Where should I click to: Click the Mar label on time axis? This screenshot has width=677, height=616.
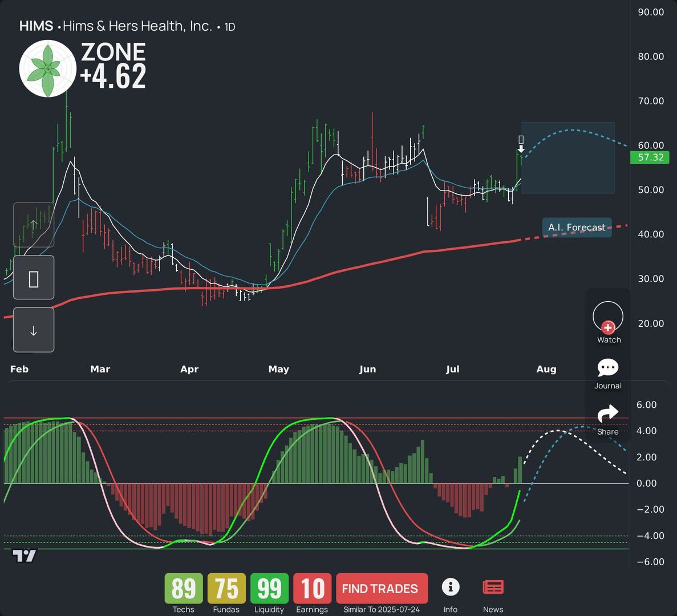[x=100, y=369]
